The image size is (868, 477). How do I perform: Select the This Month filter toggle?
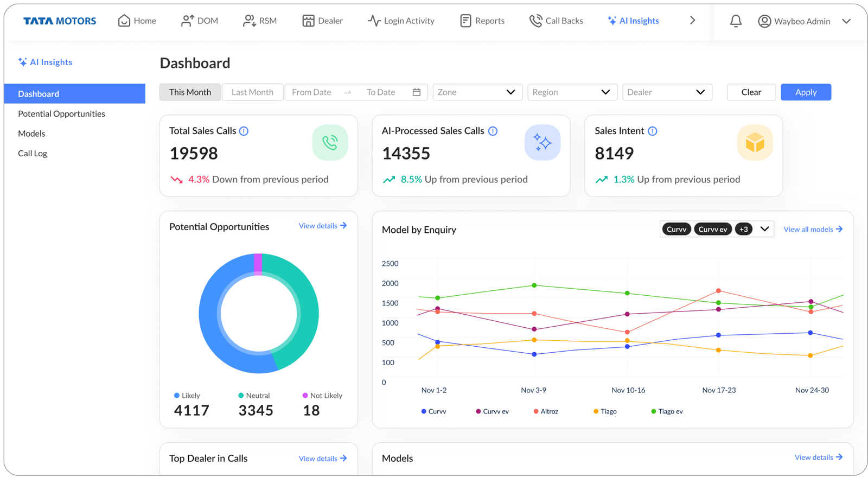190,92
